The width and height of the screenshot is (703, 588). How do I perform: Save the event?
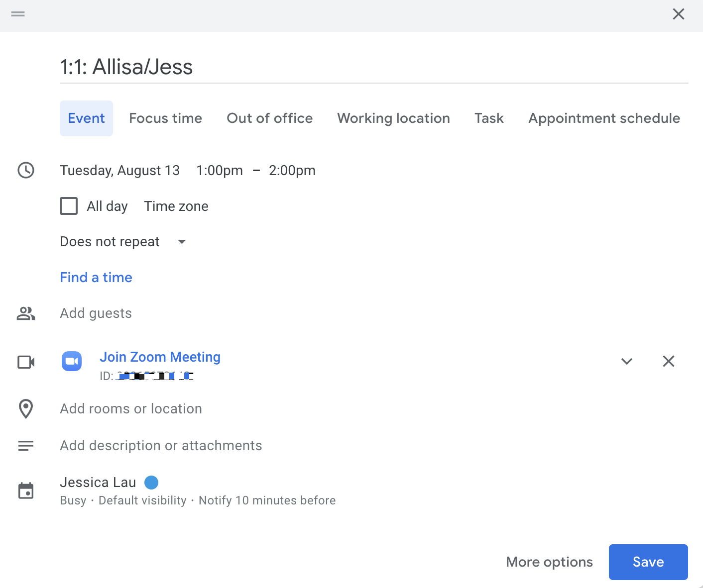648,562
